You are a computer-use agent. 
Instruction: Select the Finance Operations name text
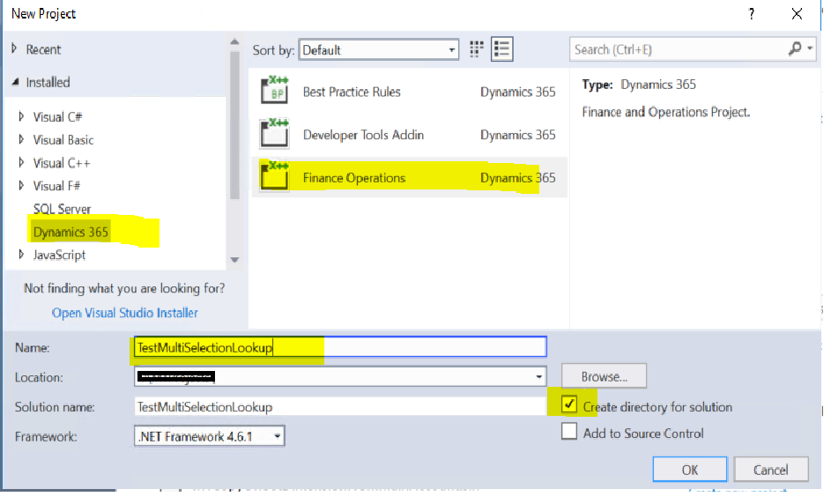click(x=354, y=177)
